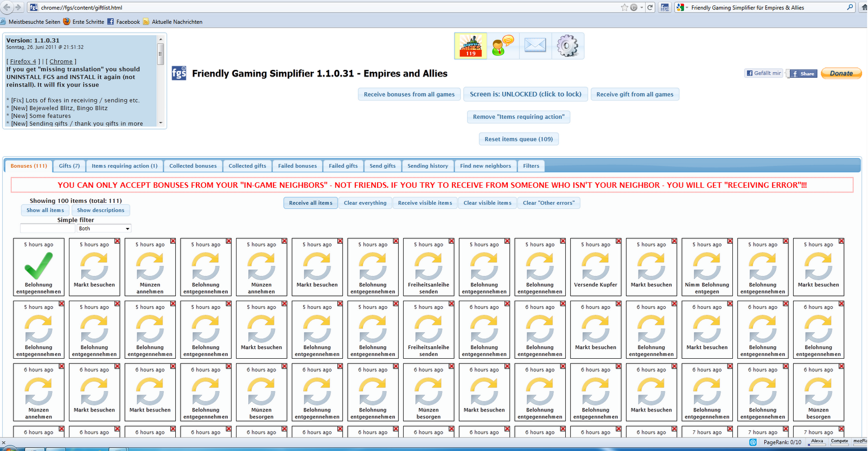Click the Donate button
The image size is (868, 451).
point(841,73)
